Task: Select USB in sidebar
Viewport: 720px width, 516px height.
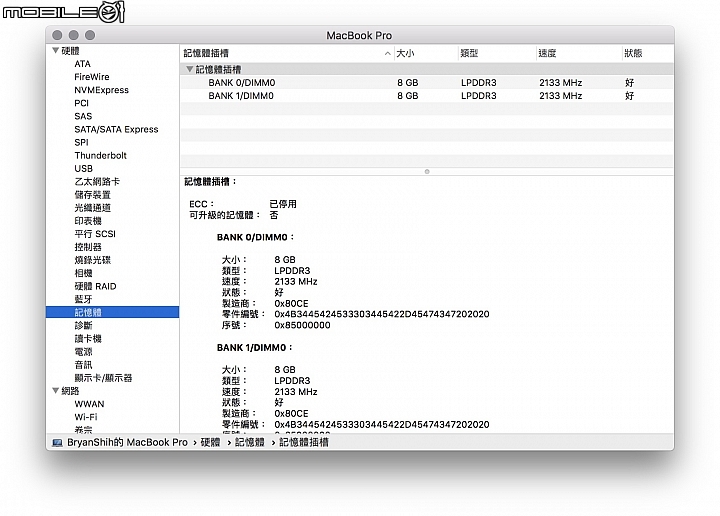Action: point(84,168)
